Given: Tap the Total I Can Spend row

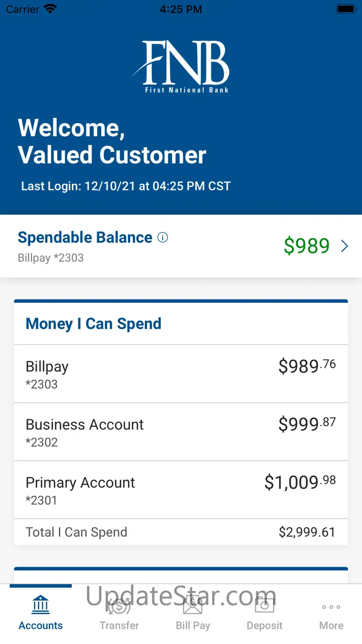Looking at the screenshot, I should tap(181, 532).
